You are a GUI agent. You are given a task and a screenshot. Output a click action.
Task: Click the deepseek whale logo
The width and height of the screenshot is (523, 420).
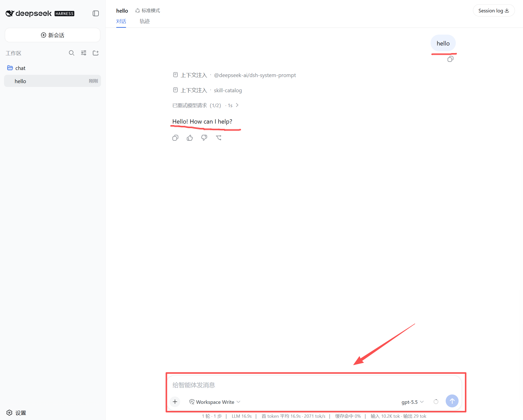(x=10, y=13)
